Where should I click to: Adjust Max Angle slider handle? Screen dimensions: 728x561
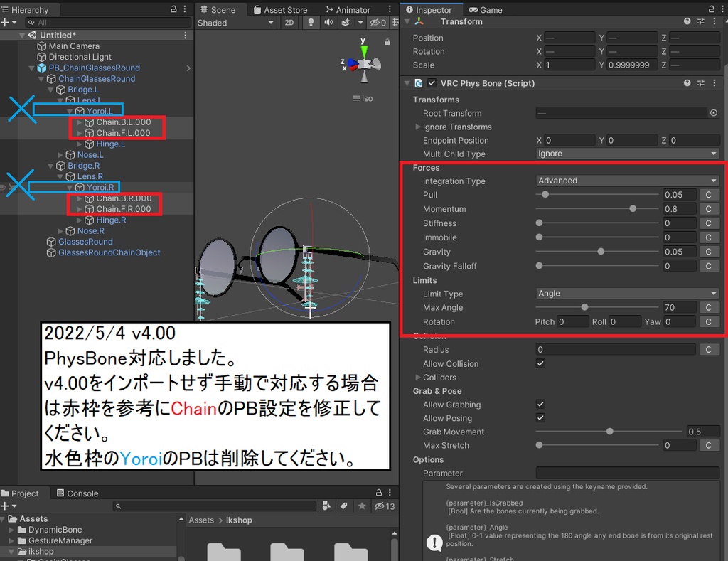(x=584, y=307)
